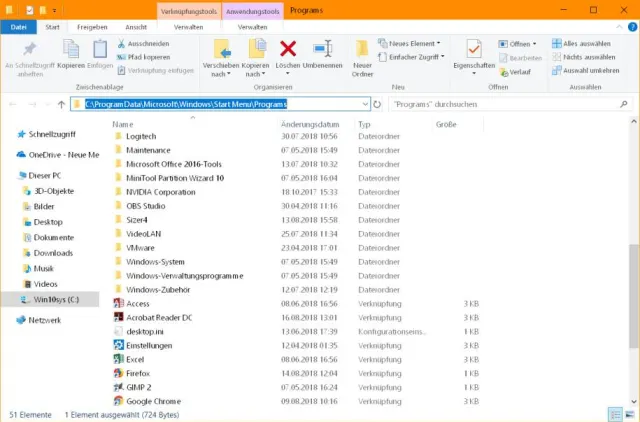Viewport: 640px width, 422px height.
Task: Select the Firefox shortcut in file list
Action: (x=138, y=373)
